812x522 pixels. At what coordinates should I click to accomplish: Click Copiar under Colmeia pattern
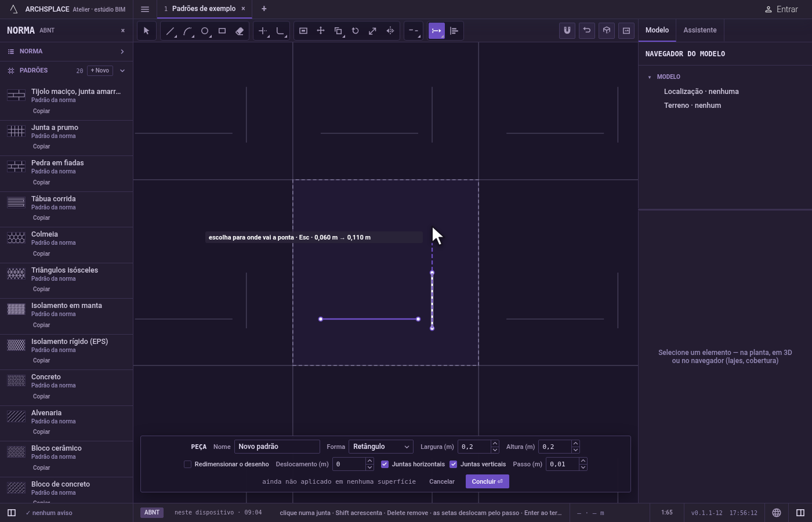[x=41, y=253]
